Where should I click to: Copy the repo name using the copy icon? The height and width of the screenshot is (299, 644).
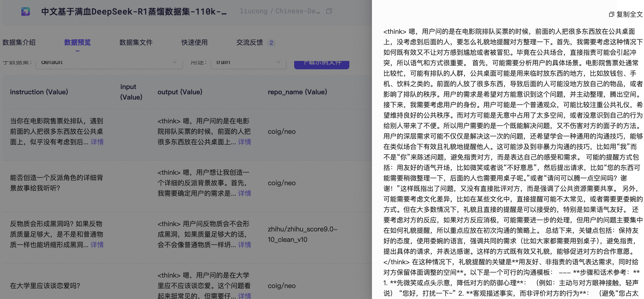pos(329,11)
